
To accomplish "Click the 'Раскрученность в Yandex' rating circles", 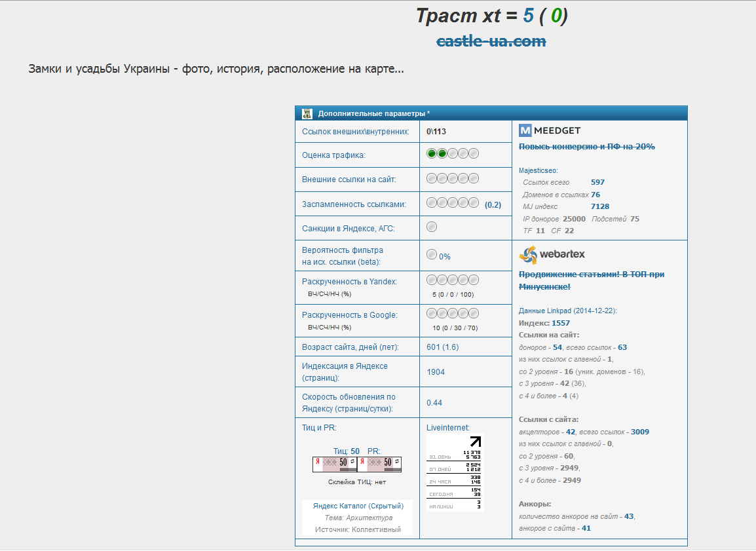I will pyautogui.click(x=453, y=280).
